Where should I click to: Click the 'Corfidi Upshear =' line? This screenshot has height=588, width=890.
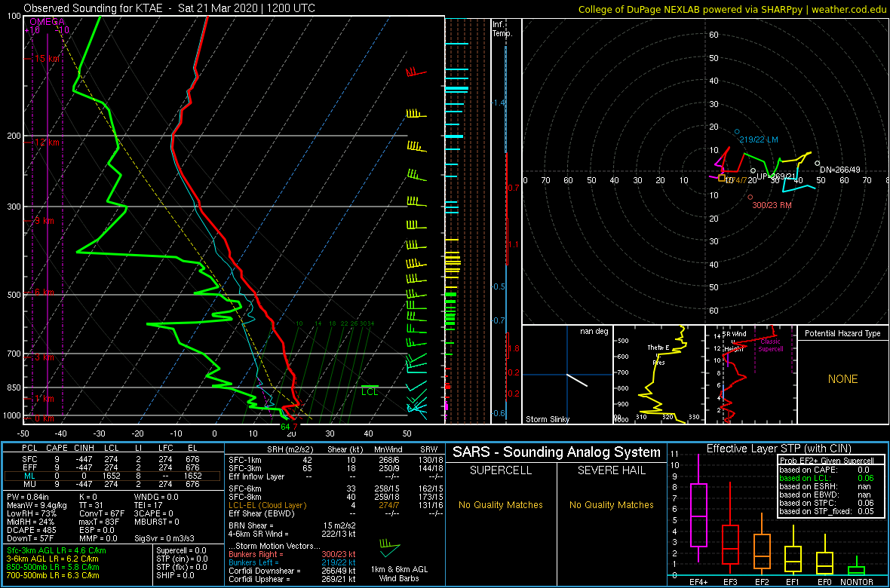point(293,579)
